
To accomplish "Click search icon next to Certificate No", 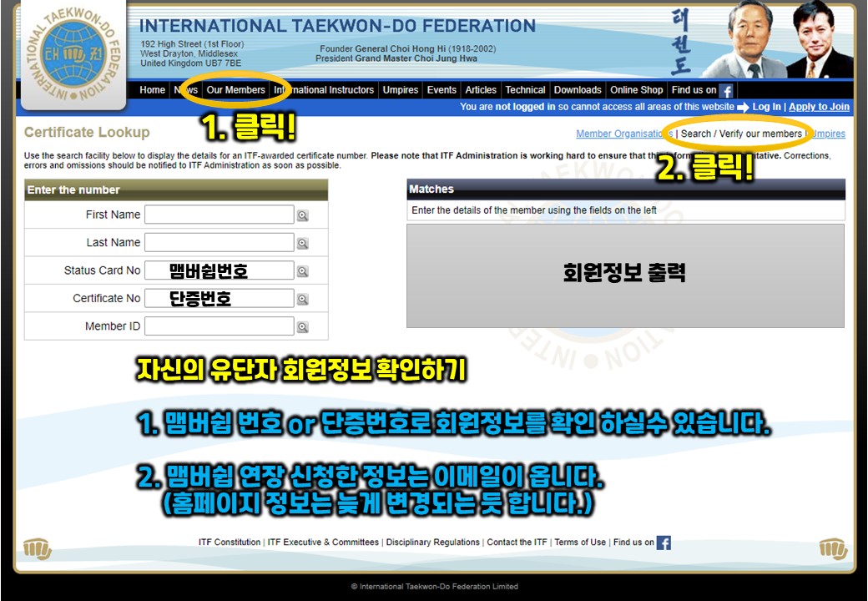I will point(302,299).
